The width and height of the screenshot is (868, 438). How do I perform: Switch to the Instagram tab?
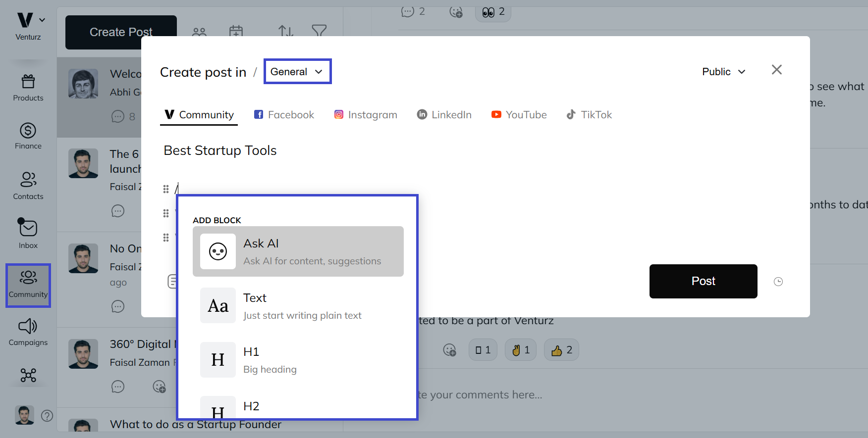[x=366, y=115]
